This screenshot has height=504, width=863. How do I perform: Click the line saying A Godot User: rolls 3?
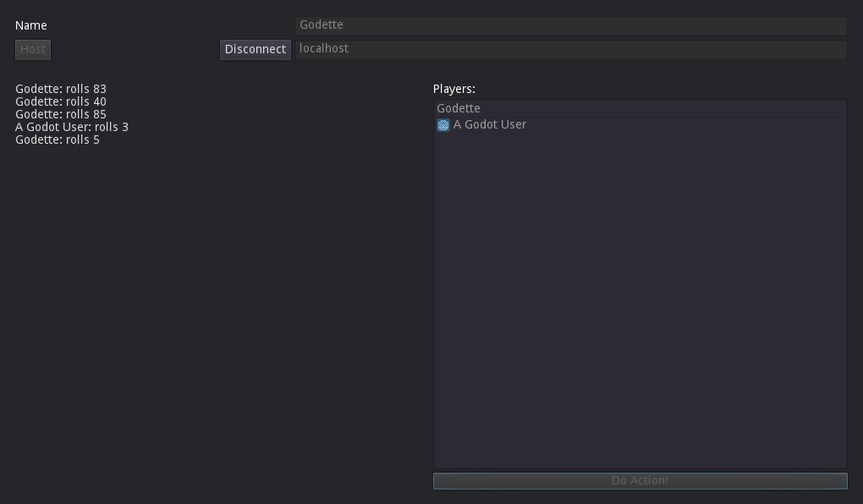[x=72, y=126]
